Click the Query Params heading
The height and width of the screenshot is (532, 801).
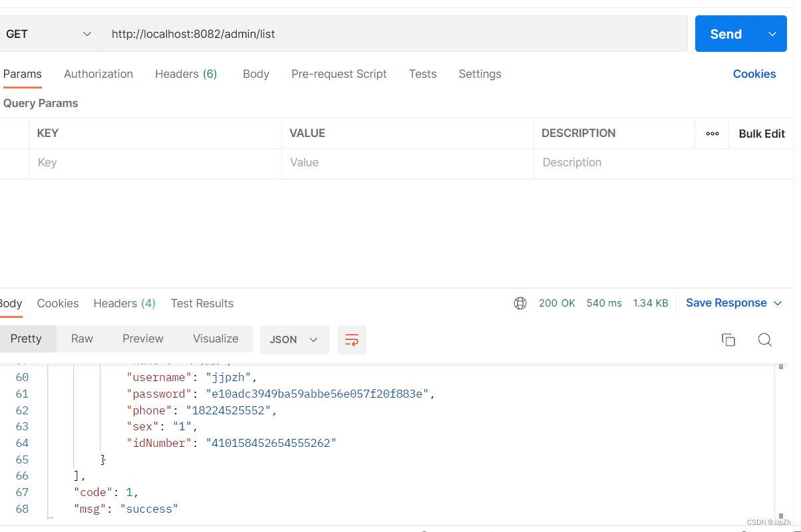click(x=41, y=103)
